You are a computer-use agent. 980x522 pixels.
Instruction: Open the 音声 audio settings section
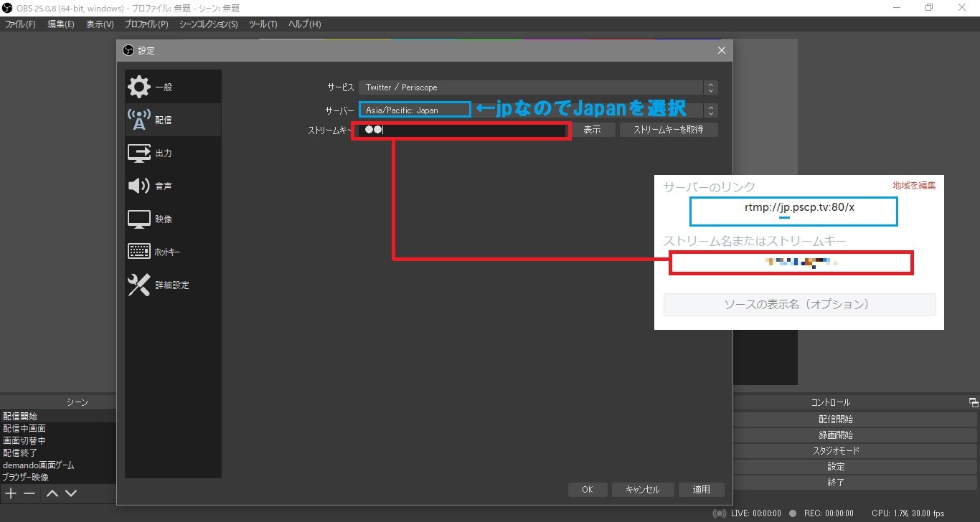173,186
